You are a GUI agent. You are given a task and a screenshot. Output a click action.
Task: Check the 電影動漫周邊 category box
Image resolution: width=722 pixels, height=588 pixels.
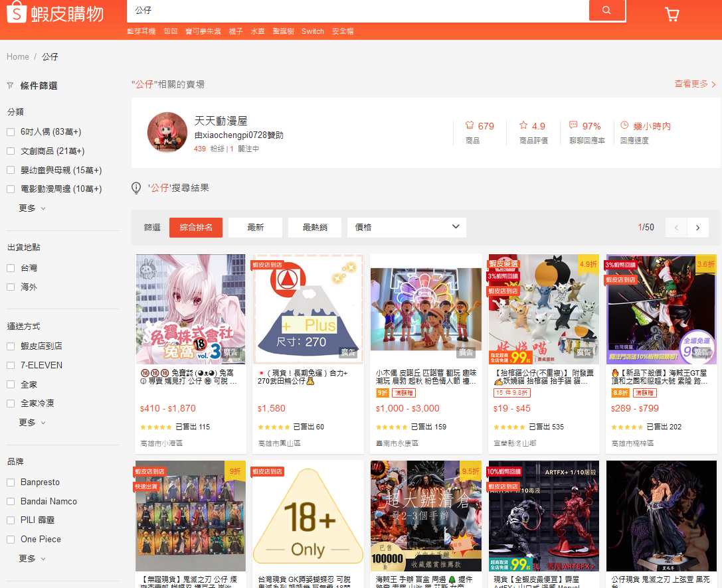(x=11, y=189)
